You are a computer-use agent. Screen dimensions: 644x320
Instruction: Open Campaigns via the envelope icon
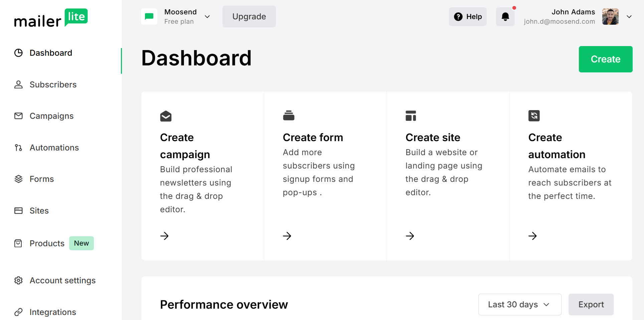18,116
